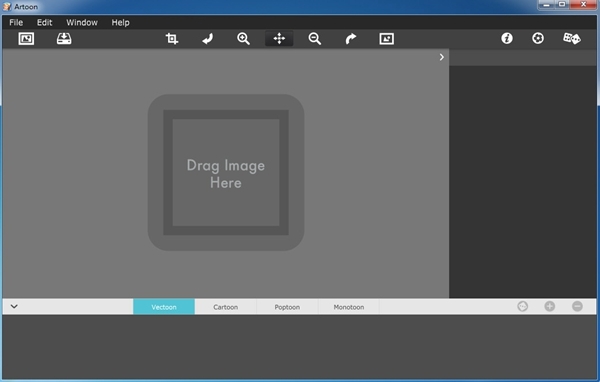Select the move pan tool
600x382 pixels.
tap(279, 39)
